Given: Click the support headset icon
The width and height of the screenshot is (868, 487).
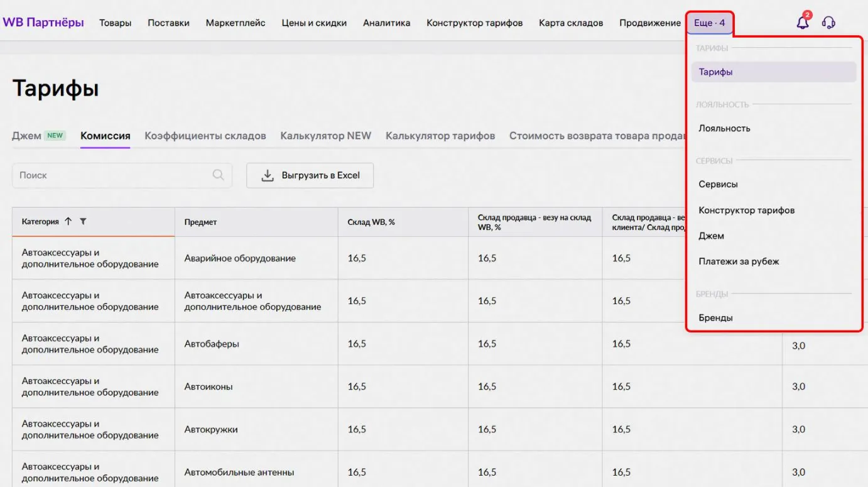Looking at the screenshot, I should click(828, 23).
